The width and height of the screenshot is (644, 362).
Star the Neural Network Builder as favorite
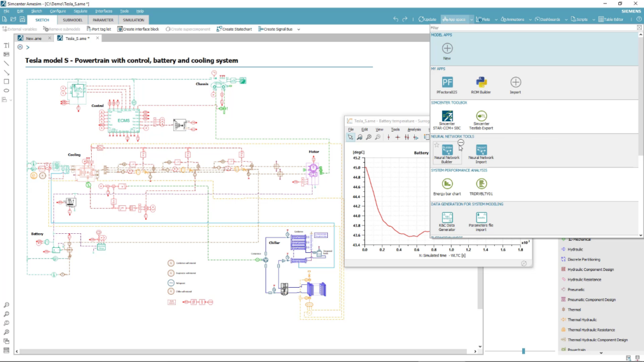click(436, 144)
